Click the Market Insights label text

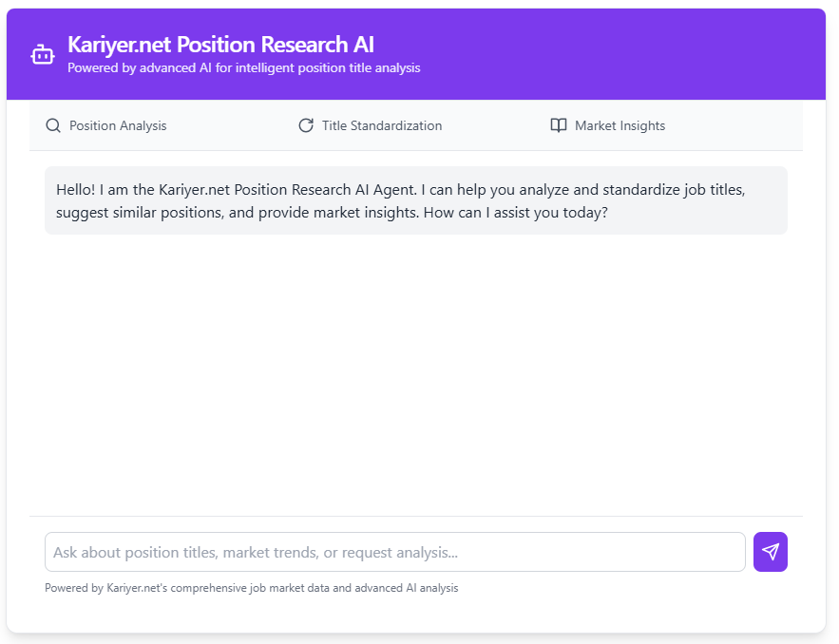[x=620, y=124]
